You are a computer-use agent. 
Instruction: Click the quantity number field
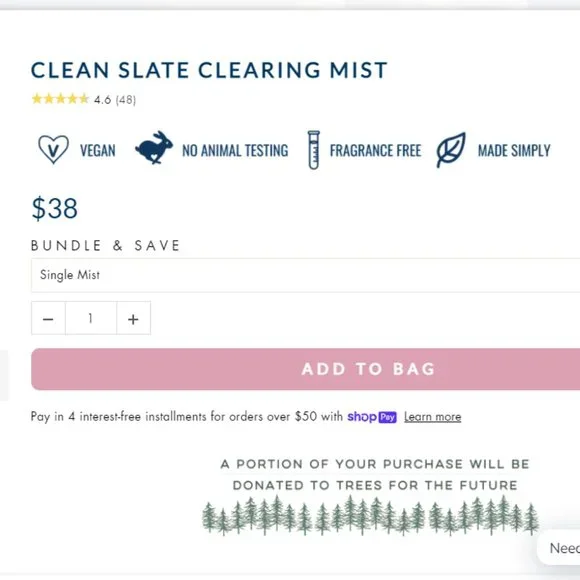(91, 318)
